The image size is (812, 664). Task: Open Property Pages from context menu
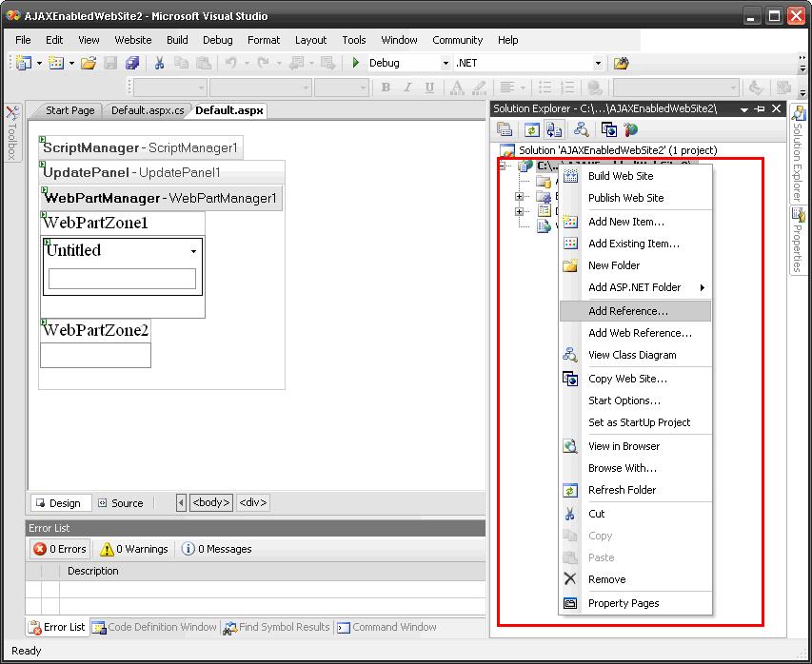(x=635, y=603)
